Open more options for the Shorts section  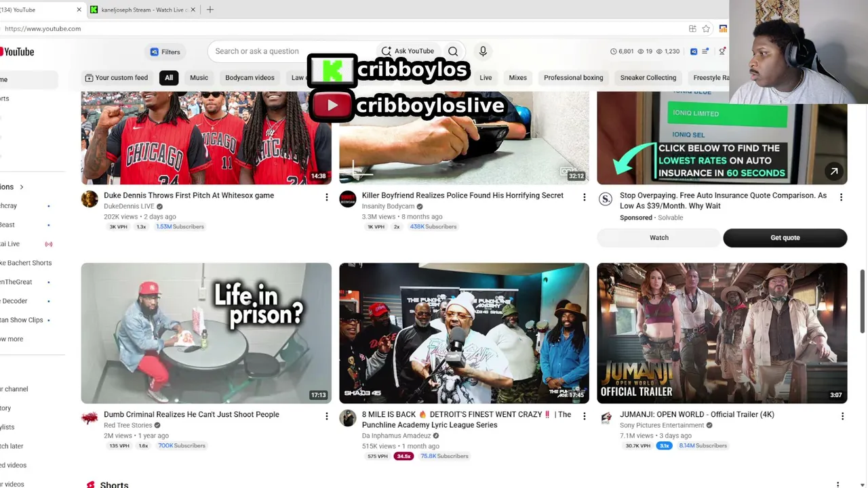837,485
